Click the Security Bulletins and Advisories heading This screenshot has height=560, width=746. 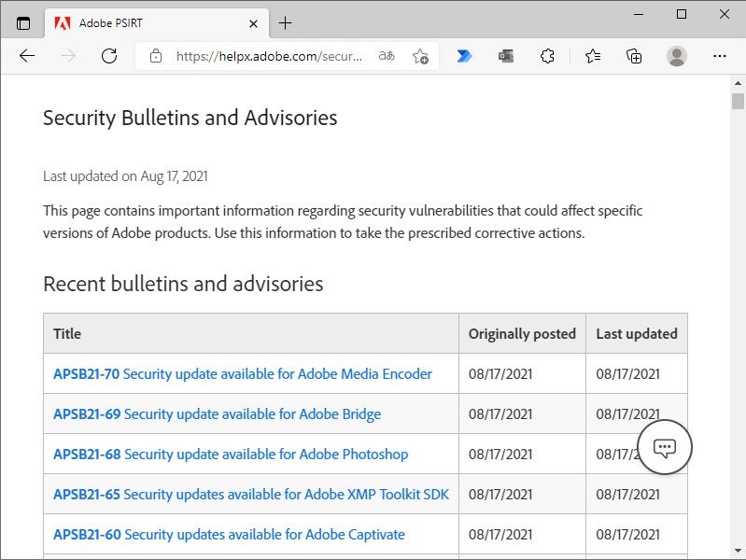point(190,118)
